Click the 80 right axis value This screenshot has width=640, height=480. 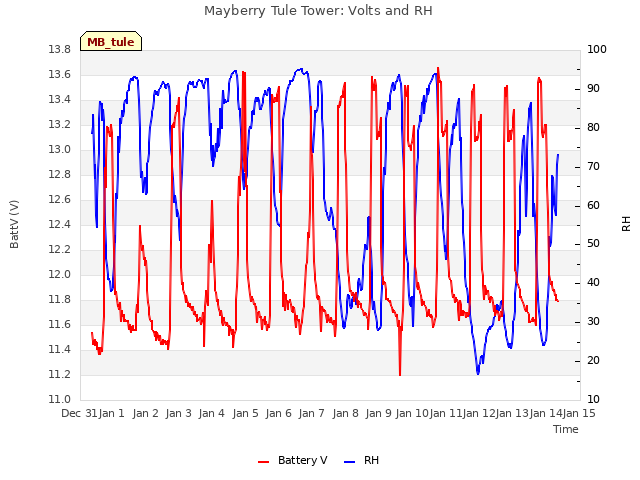593,128
